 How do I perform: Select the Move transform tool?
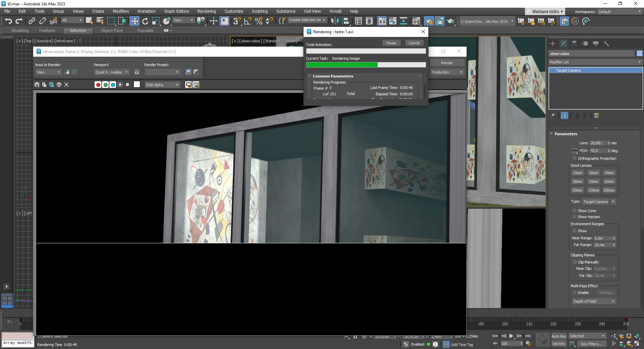point(134,21)
